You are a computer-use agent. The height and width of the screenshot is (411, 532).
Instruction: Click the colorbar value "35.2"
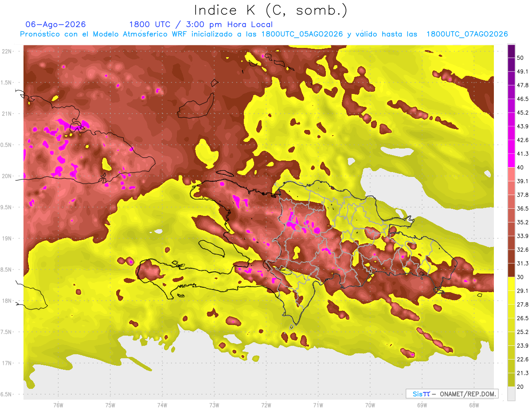point(522,222)
